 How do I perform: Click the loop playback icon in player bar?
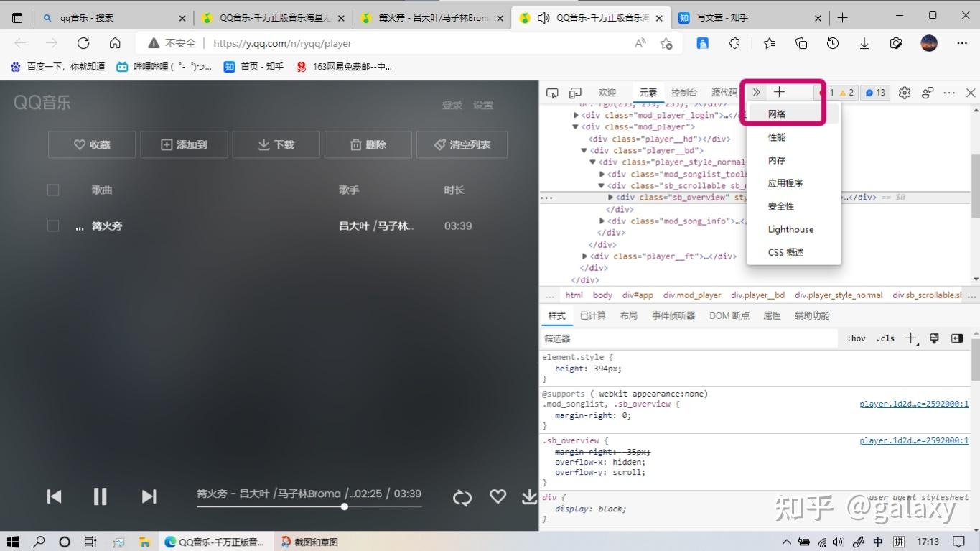pos(462,496)
